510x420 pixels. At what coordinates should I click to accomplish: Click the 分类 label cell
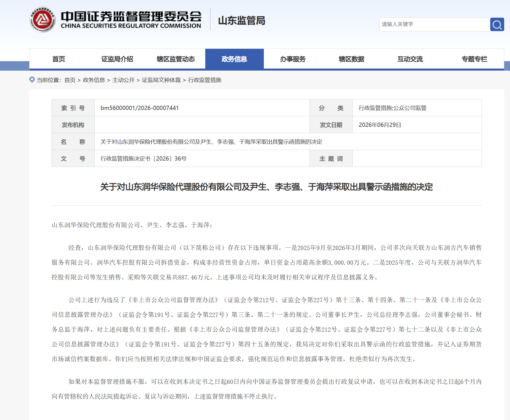coord(331,108)
